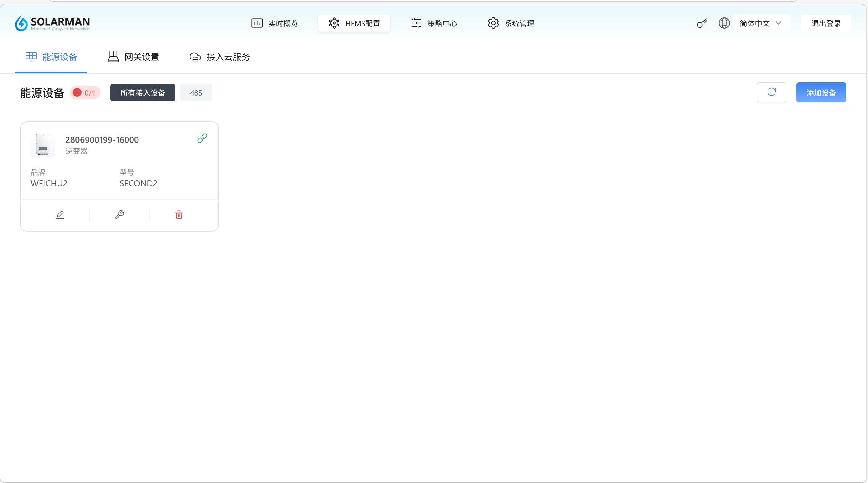
Task: Open 策略中心 menu item
Action: 434,23
